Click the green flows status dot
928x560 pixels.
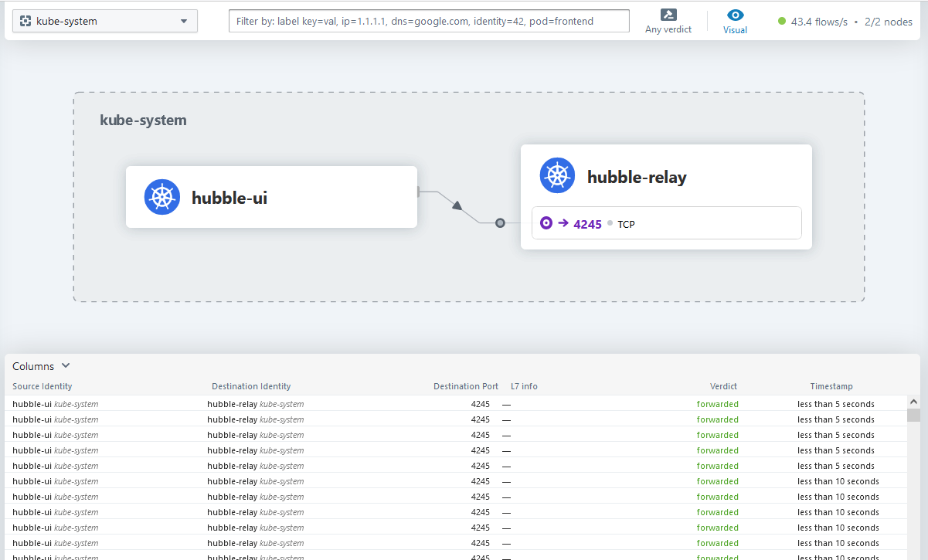point(782,22)
